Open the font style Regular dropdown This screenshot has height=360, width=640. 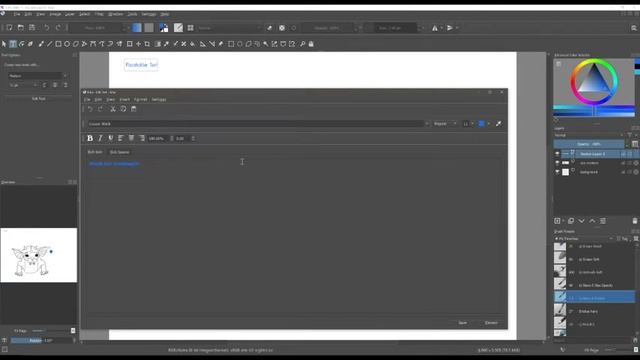[445, 124]
